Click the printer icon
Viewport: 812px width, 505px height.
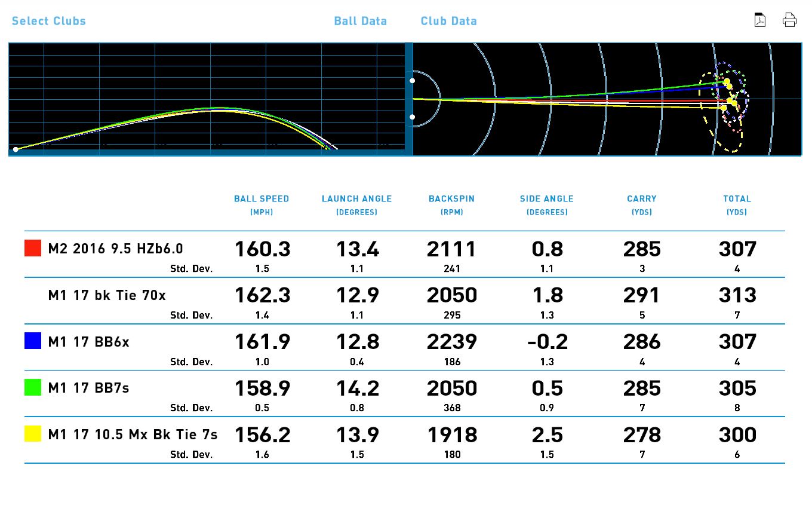(790, 20)
